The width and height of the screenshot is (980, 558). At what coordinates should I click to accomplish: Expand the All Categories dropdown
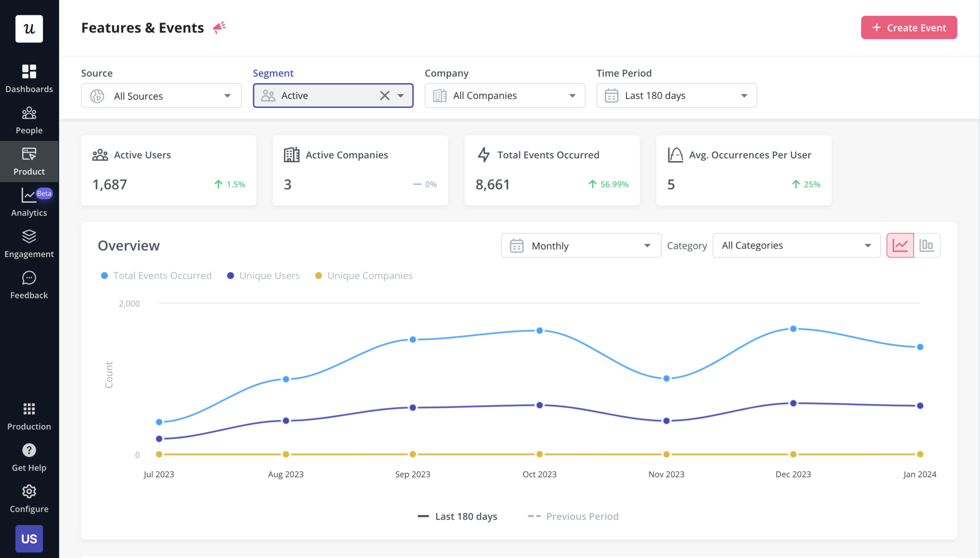[796, 246]
